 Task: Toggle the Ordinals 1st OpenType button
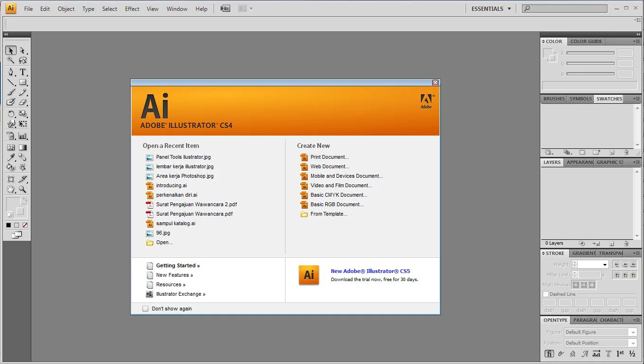620,354
